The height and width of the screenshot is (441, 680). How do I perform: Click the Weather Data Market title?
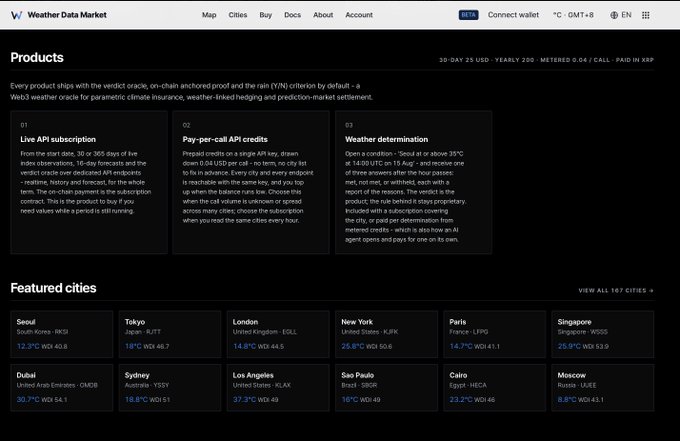pos(67,15)
